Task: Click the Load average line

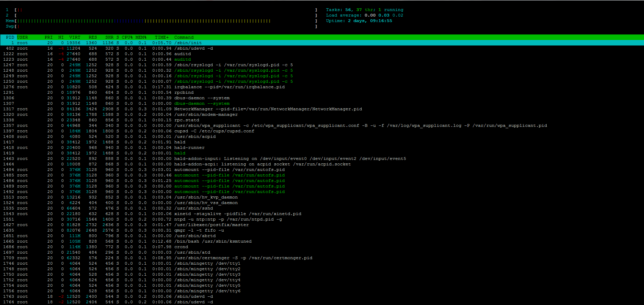Action: [365, 15]
